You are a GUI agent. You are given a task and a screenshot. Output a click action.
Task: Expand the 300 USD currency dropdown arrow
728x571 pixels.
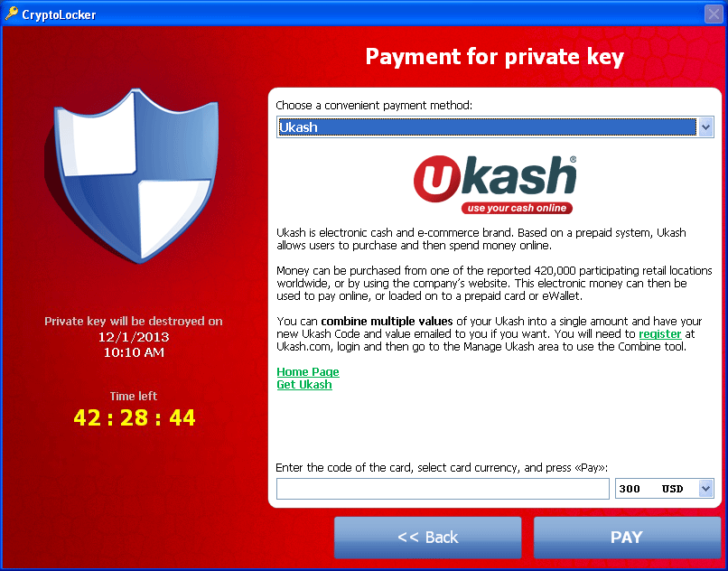(x=705, y=488)
